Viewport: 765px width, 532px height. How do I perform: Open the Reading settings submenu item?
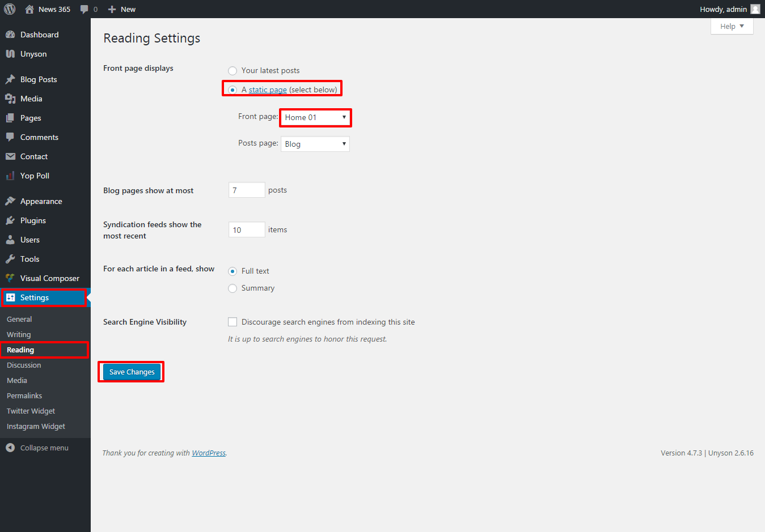click(20, 350)
